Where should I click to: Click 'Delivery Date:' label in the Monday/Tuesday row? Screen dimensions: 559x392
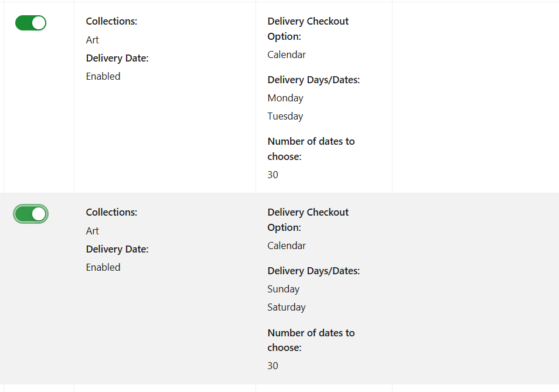click(x=117, y=58)
